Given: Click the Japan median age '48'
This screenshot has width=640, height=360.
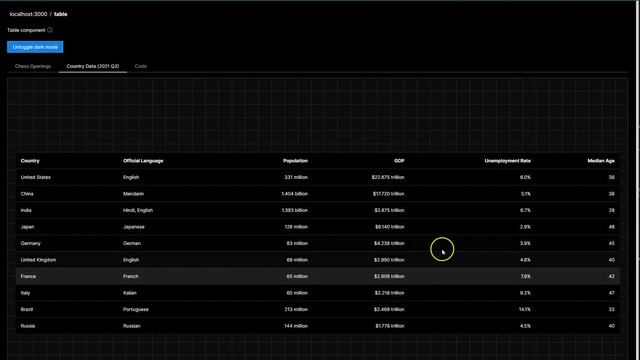Looking at the screenshot, I should [611, 227].
